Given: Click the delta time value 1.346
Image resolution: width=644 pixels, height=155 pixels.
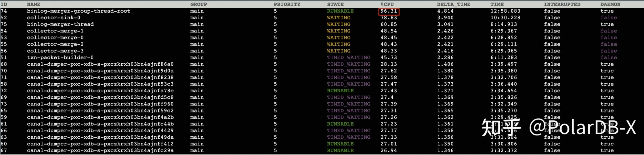Looking at the screenshot, I should click(x=445, y=150).
